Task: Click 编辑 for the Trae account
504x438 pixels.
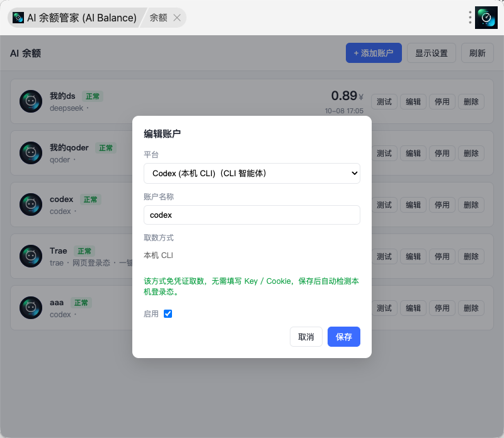Action: click(413, 257)
